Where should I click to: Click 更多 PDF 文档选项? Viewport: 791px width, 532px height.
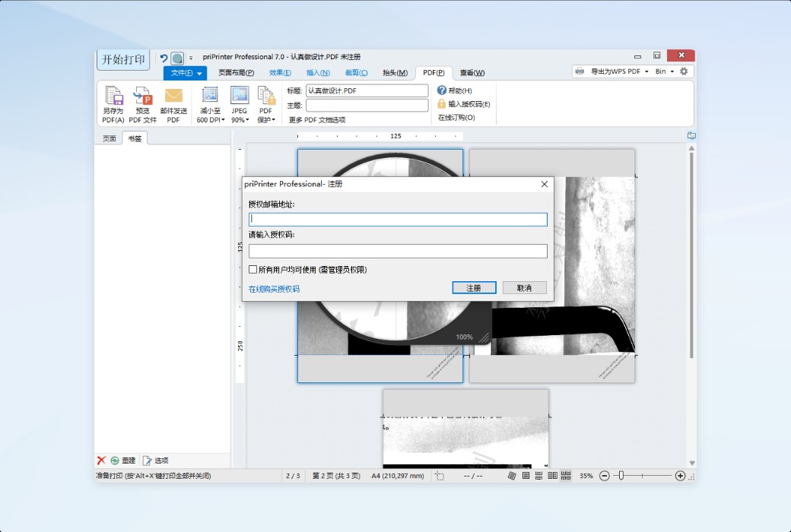tap(317, 120)
